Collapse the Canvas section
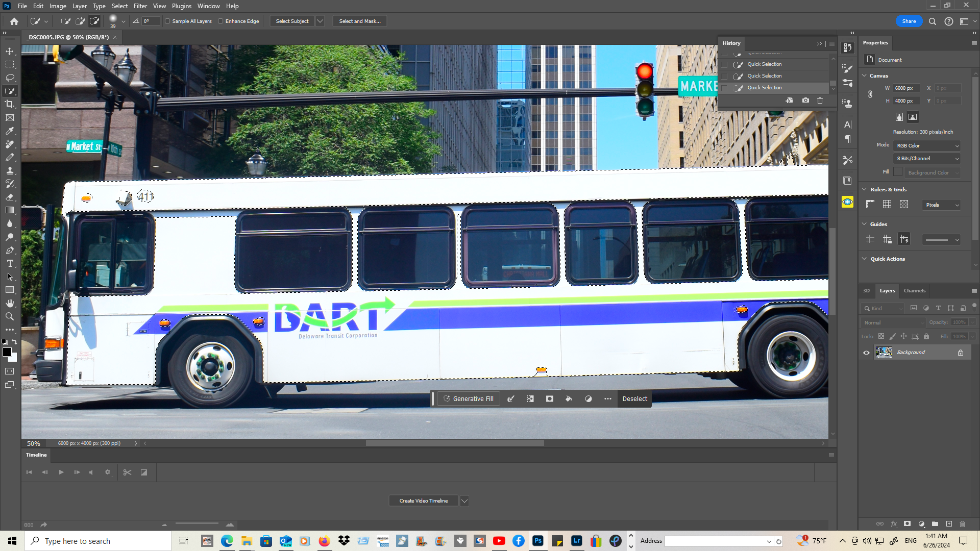980x551 pixels. (x=865, y=76)
